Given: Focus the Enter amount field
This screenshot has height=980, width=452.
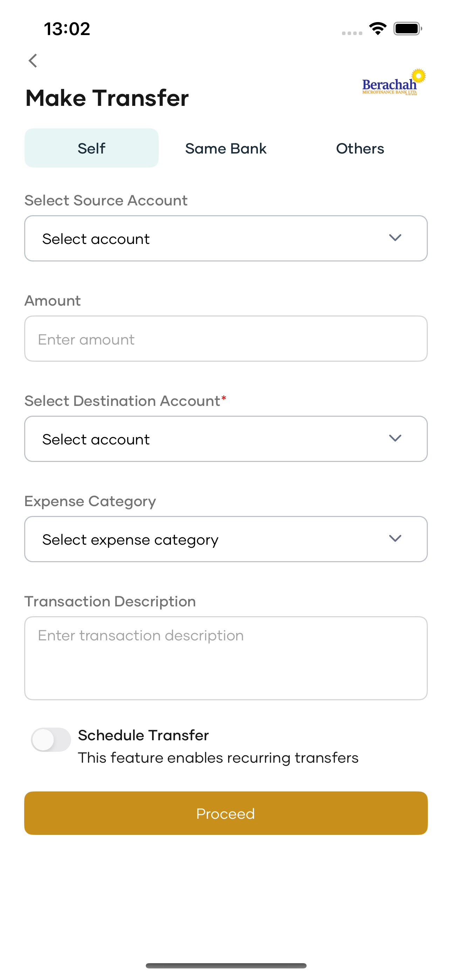Looking at the screenshot, I should coord(226,339).
